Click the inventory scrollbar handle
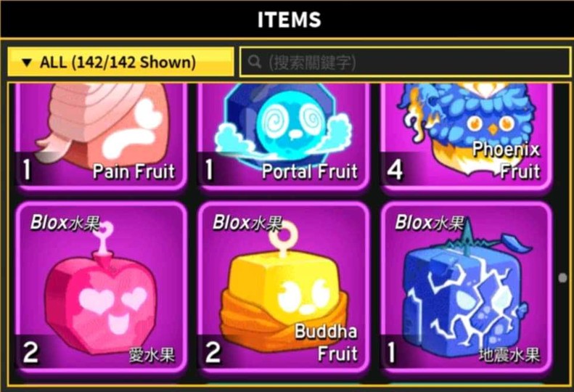Viewport: 574px width, 392px height. pos(562,278)
